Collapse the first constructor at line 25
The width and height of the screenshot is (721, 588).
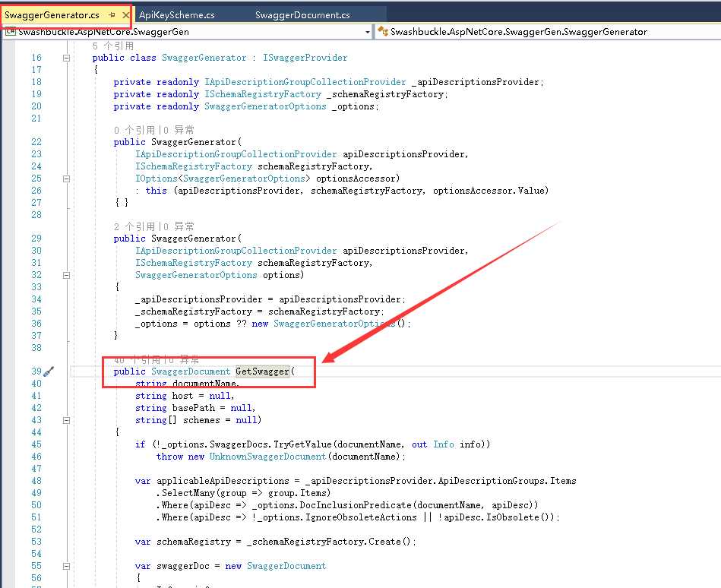click(x=66, y=179)
